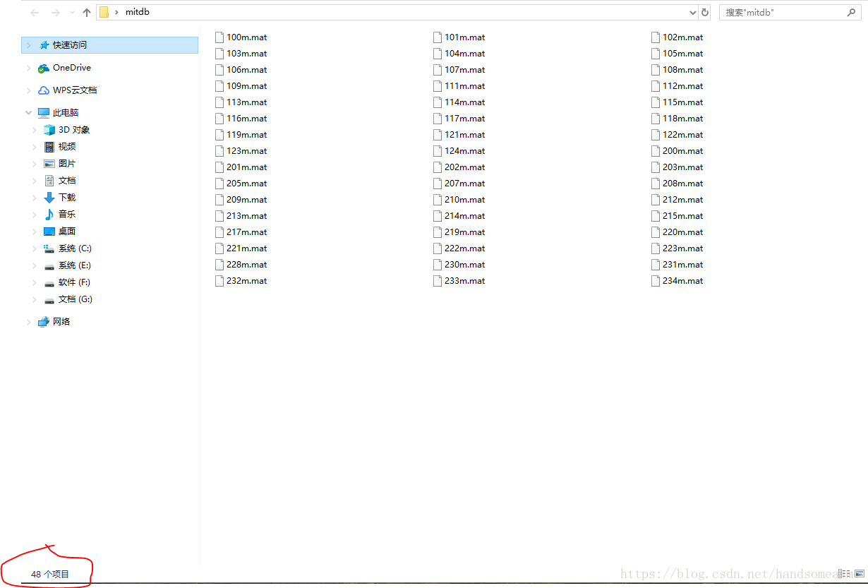Select file 114m.mat

click(465, 102)
